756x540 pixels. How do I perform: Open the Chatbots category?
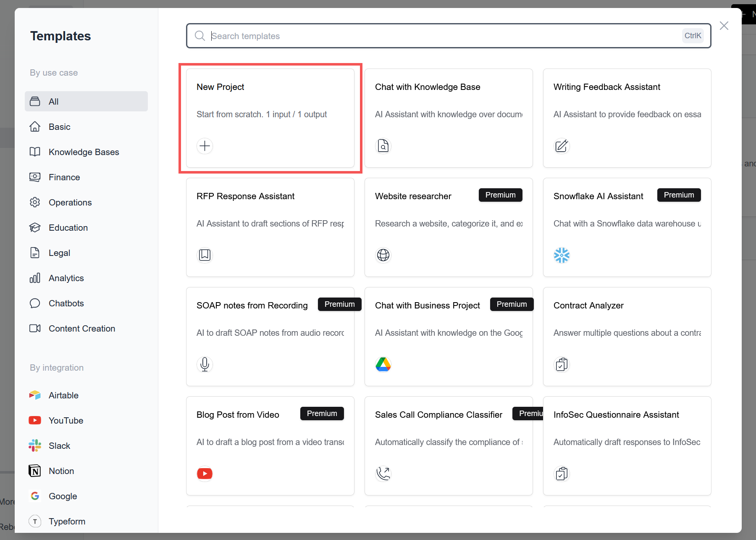[x=86, y=303]
